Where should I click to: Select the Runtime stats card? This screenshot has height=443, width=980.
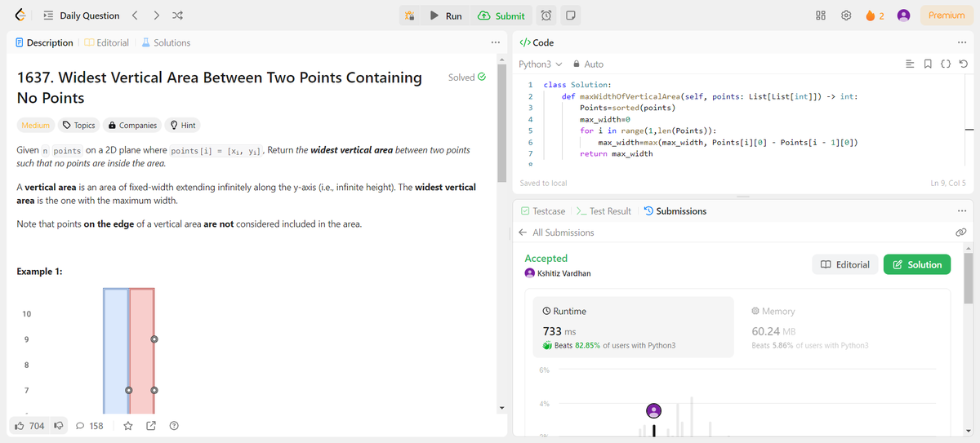[x=632, y=329]
